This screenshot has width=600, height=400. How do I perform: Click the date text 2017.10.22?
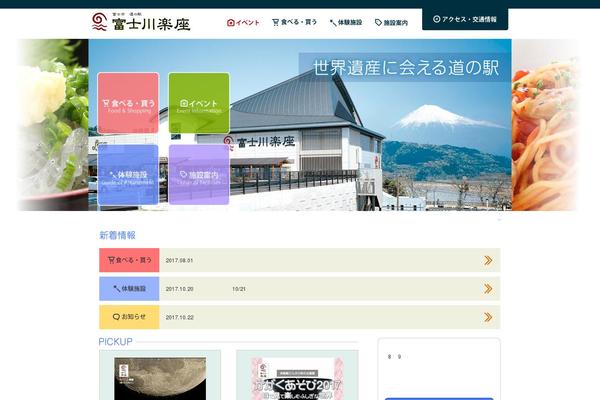[179, 317]
